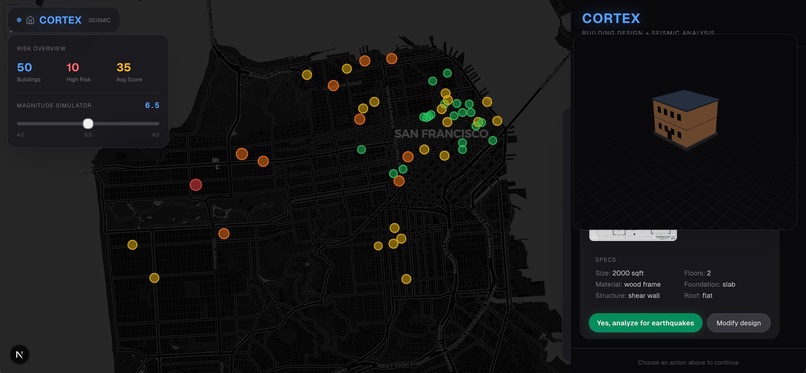Click the home icon beside CORTEX
The width and height of the screenshot is (806, 373).
30,20
